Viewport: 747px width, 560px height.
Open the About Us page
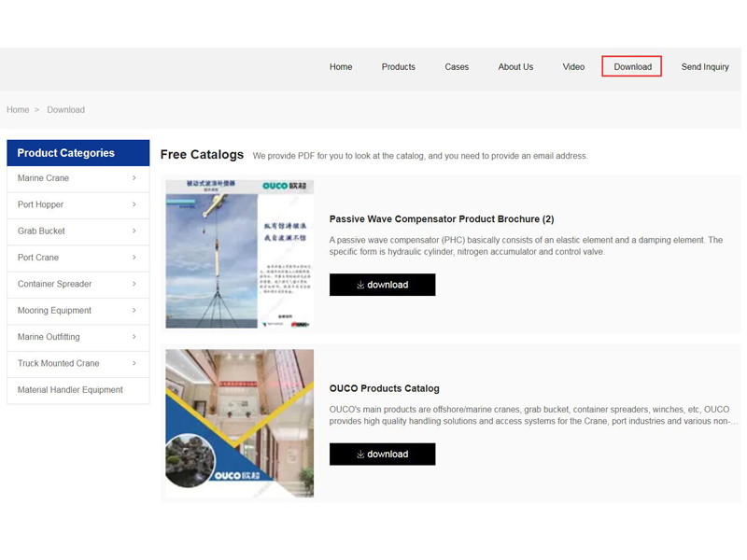click(x=515, y=67)
